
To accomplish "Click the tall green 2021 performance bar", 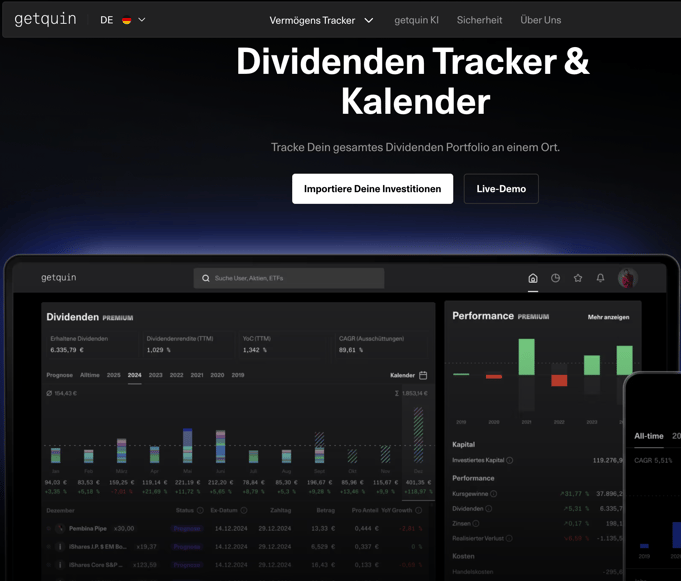I will (526, 357).
